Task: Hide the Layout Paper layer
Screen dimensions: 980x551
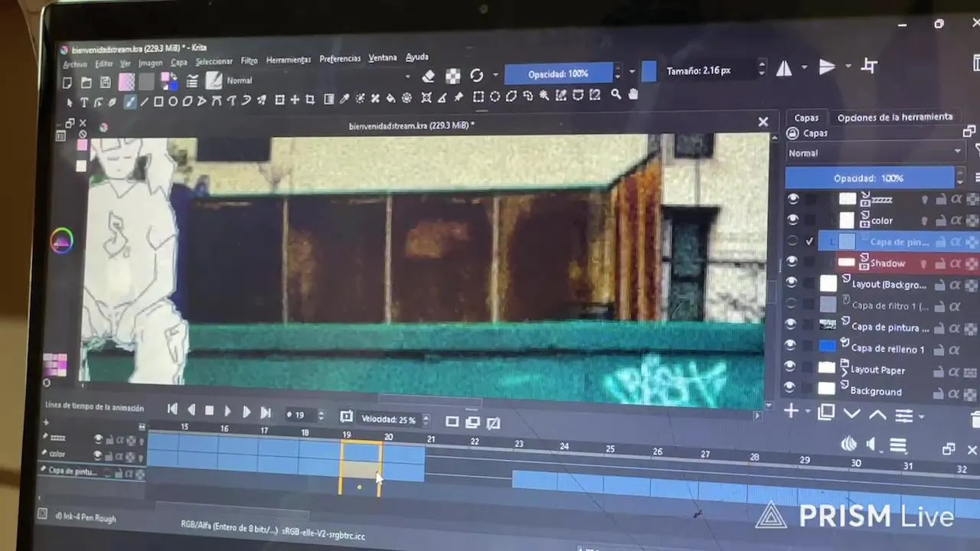Action: [791, 367]
